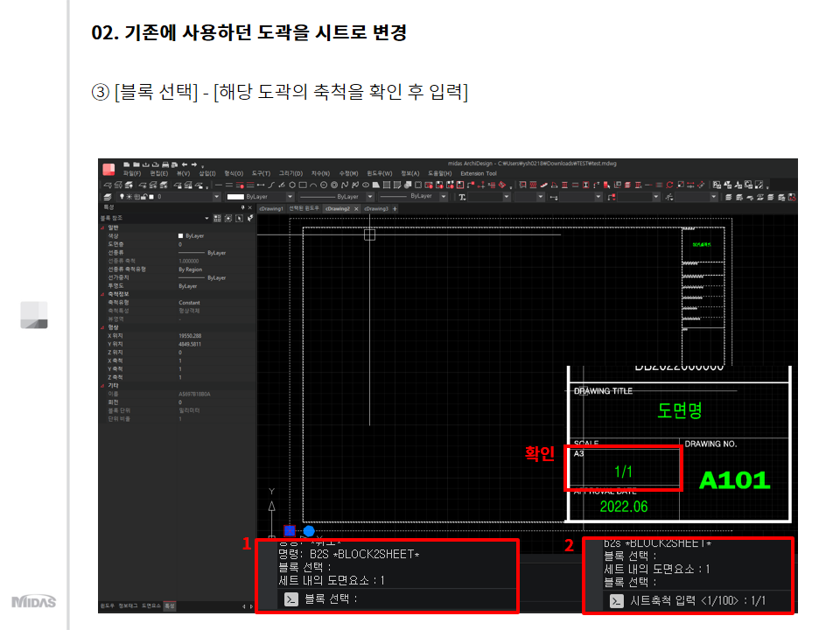The width and height of the screenshot is (840, 630).
Task: Close the properties panel with X
Action: (x=250, y=207)
